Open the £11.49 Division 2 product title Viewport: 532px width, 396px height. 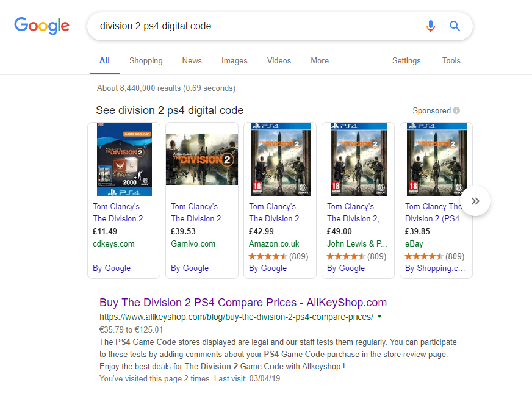coord(121,212)
